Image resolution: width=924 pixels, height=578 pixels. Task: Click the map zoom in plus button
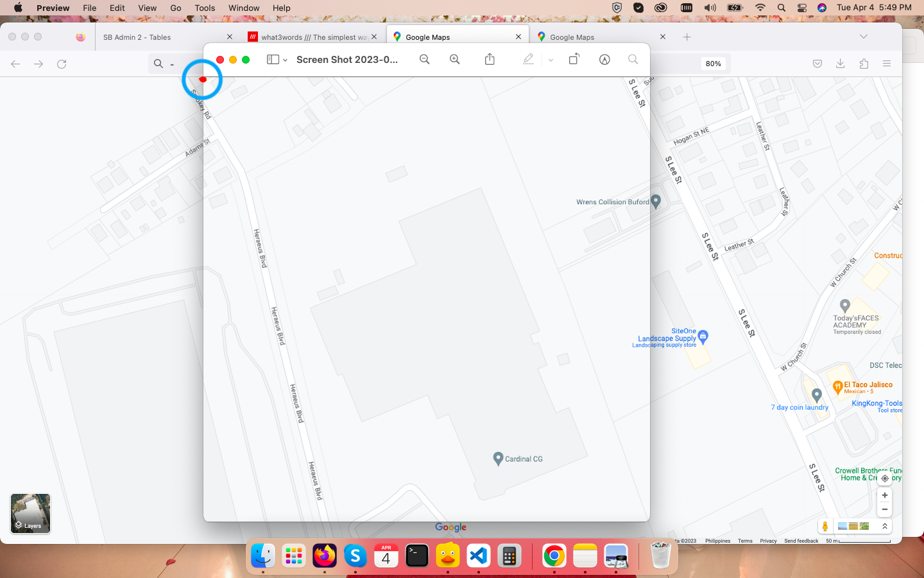884,495
